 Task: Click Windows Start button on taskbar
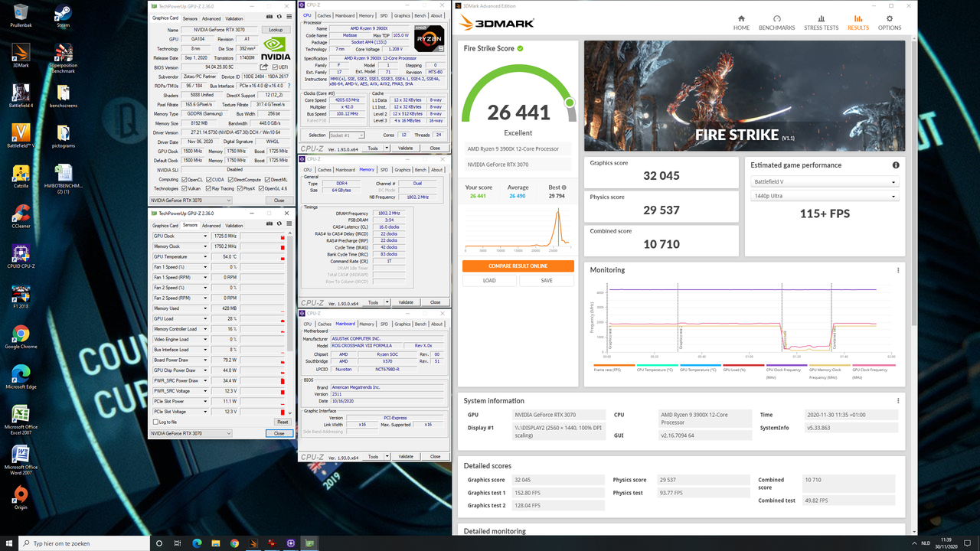(x=9, y=543)
